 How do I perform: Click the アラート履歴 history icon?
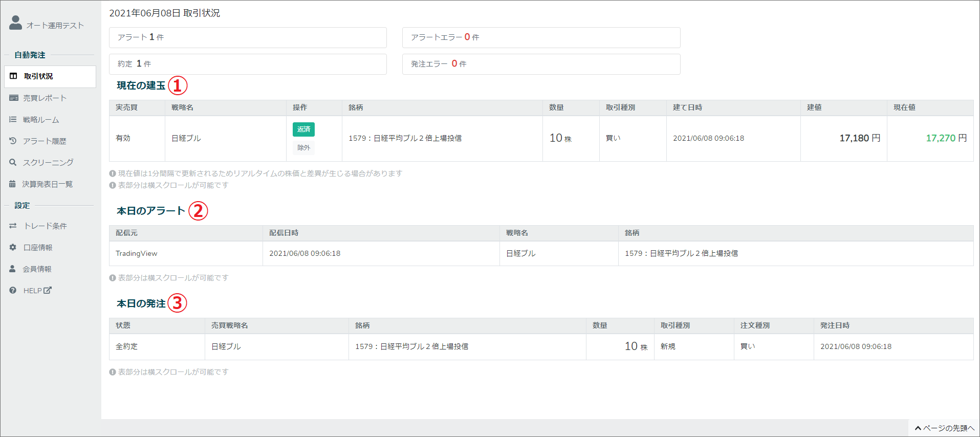point(13,141)
